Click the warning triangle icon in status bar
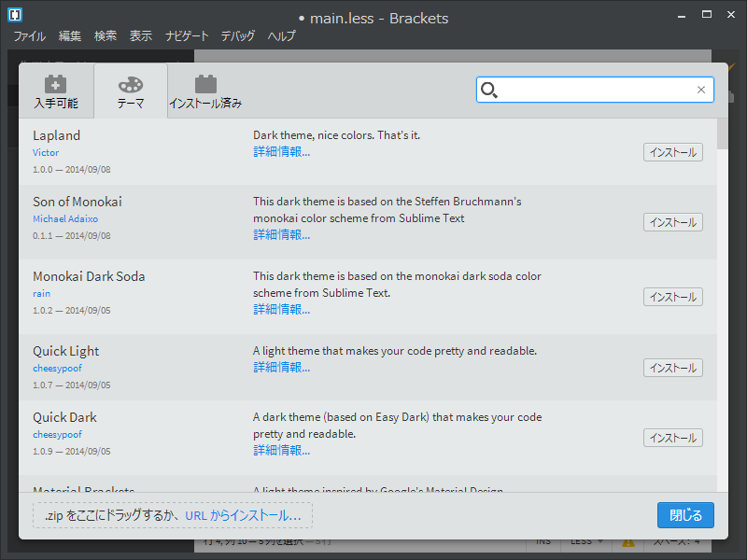This screenshot has height=560, width=747. pyautogui.click(x=627, y=542)
